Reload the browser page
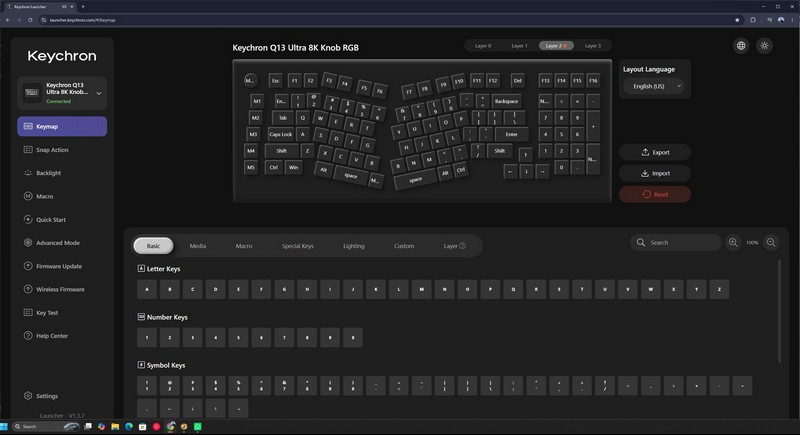The image size is (800, 435). click(30, 20)
